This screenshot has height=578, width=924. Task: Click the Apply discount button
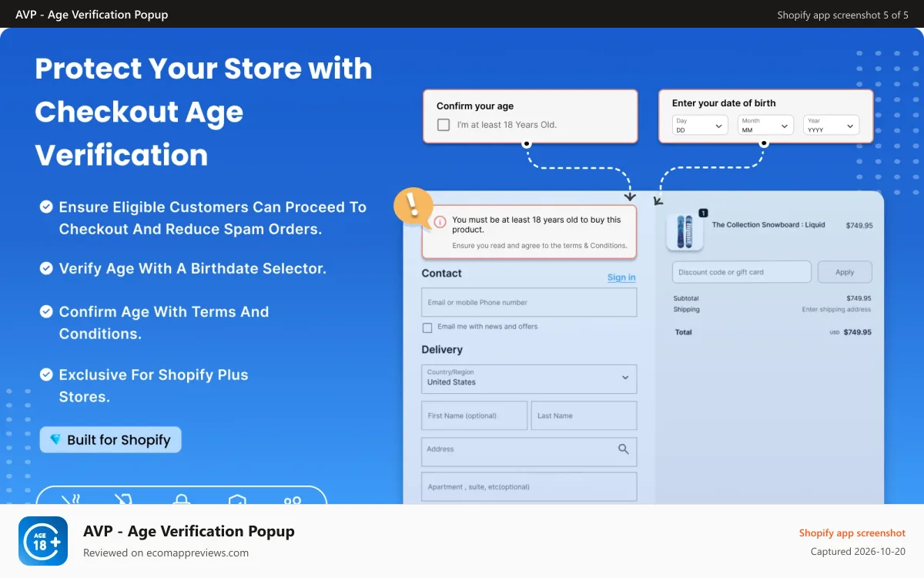(845, 272)
